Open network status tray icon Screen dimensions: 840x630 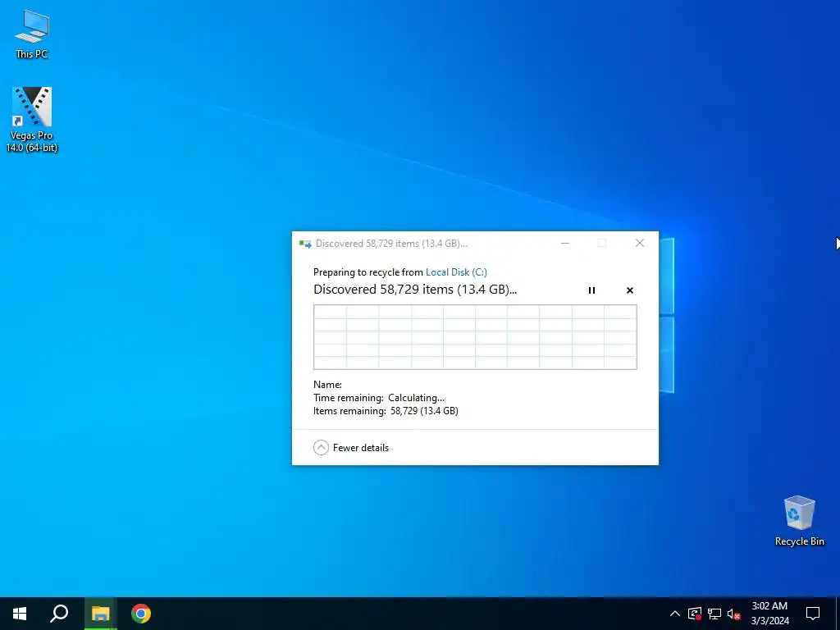714,614
